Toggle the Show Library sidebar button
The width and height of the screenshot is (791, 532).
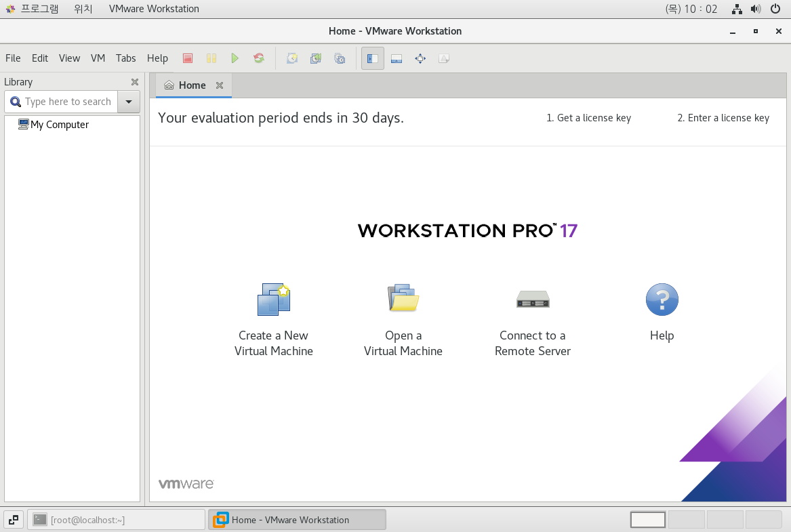(x=373, y=58)
